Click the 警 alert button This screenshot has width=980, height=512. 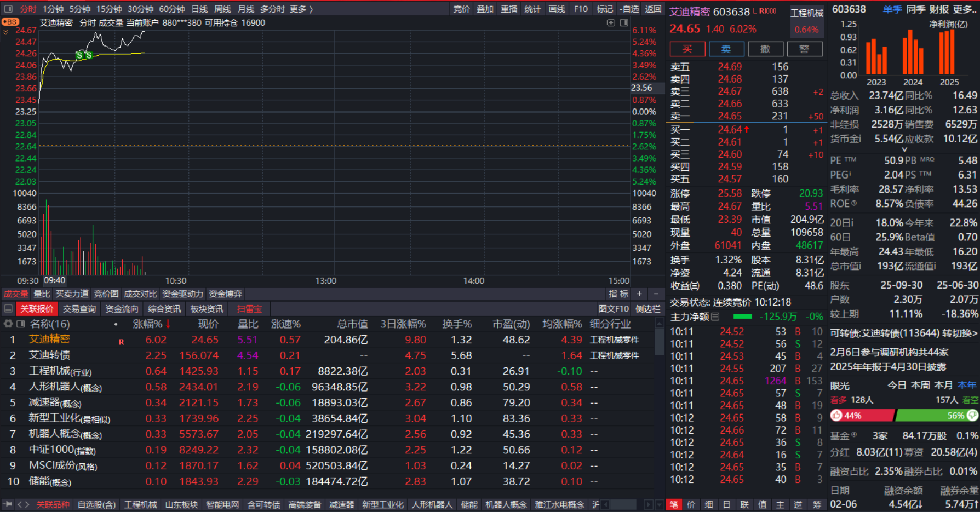(x=804, y=49)
